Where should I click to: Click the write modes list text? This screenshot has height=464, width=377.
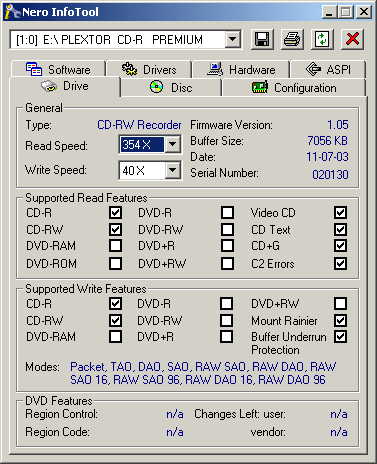tap(203, 373)
